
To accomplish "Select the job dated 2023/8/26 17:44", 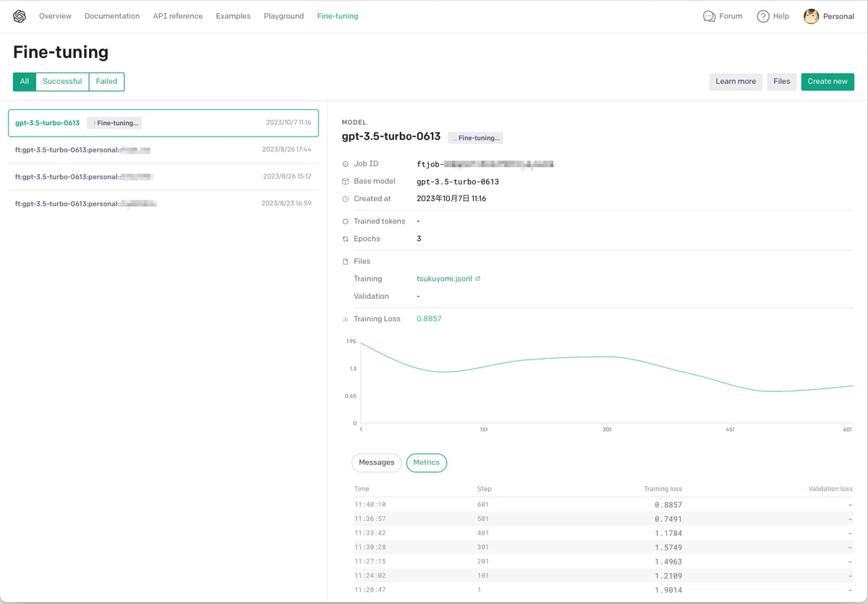I will pos(163,150).
